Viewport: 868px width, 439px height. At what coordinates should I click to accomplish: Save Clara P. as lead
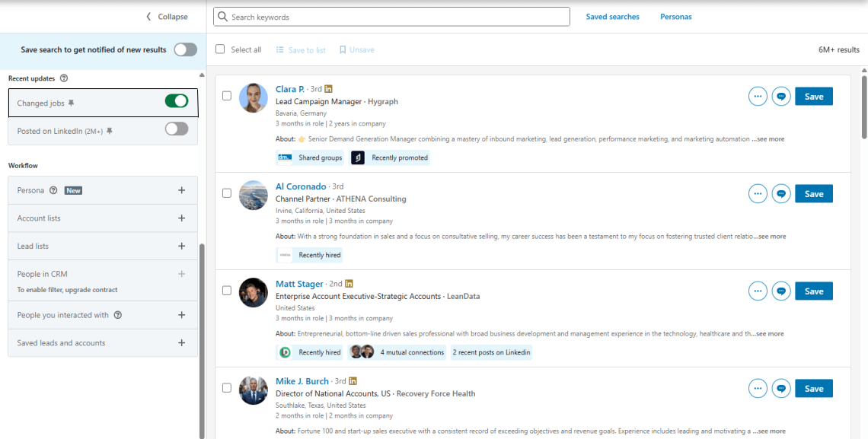tap(814, 96)
